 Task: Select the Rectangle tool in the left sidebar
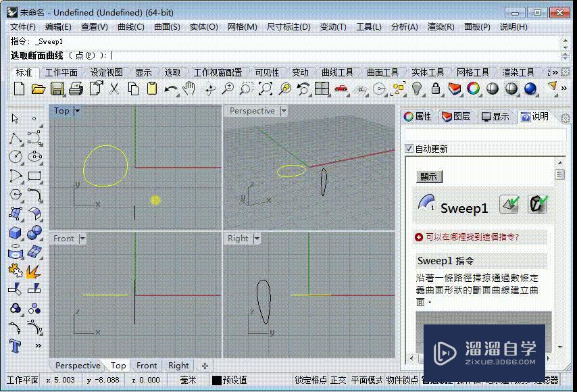coord(34,176)
